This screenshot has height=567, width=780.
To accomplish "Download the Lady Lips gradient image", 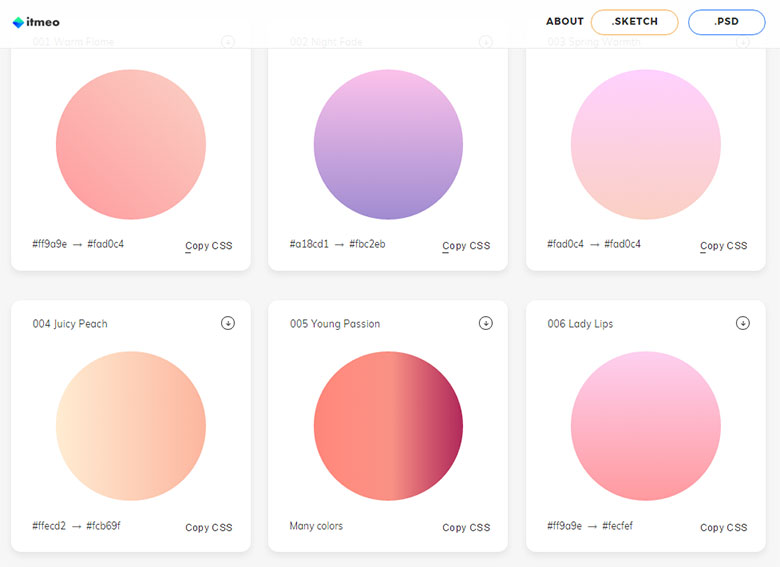I will (x=743, y=323).
